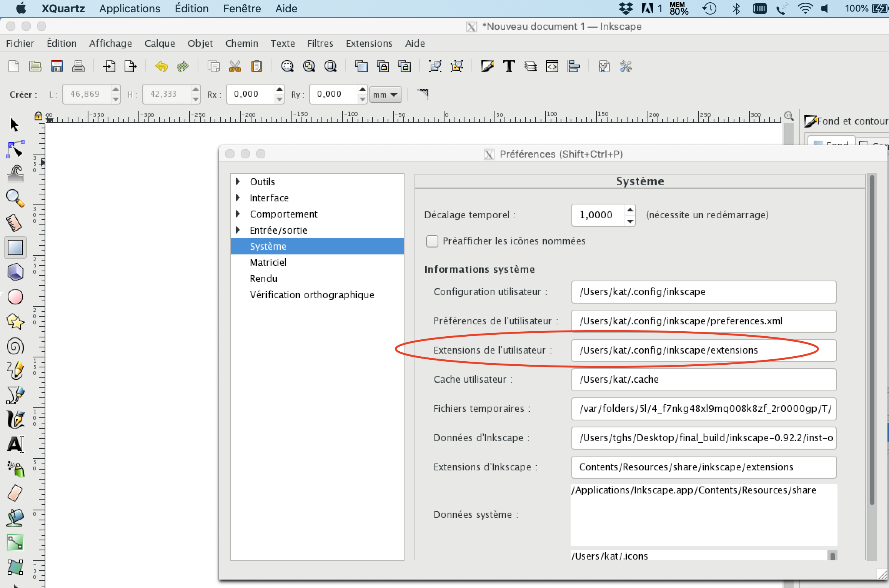Select the Calligraphy tool
Image resolution: width=889 pixels, height=588 pixels.
pos(15,420)
